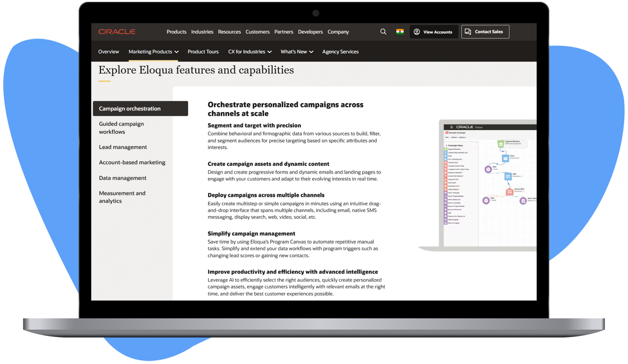Click the hamburger menu icon in Eloqua preview
The image size is (628, 364).
pyautogui.click(x=452, y=127)
